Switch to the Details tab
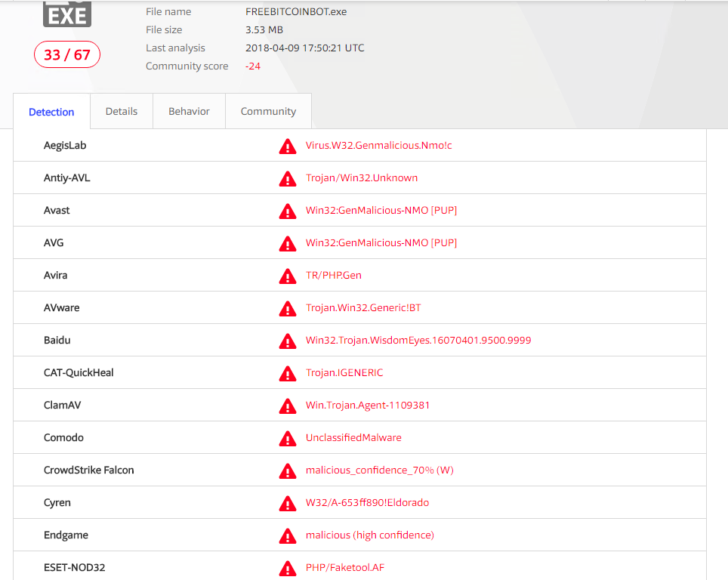728x580 pixels. 122,112
